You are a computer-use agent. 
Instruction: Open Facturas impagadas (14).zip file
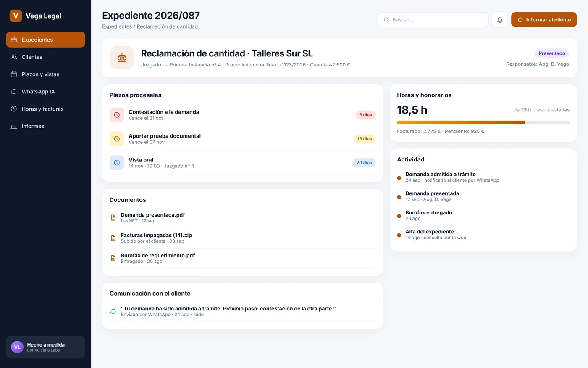point(242,238)
